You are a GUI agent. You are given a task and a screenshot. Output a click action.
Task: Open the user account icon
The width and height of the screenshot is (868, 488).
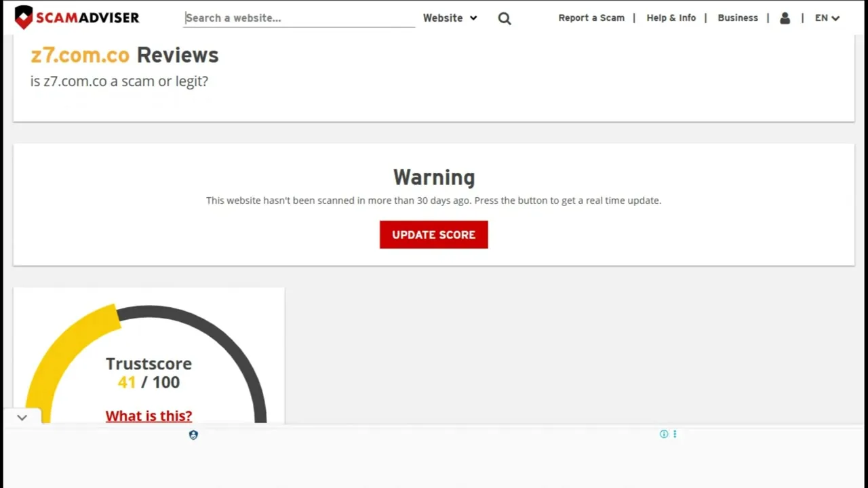tap(785, 18)
